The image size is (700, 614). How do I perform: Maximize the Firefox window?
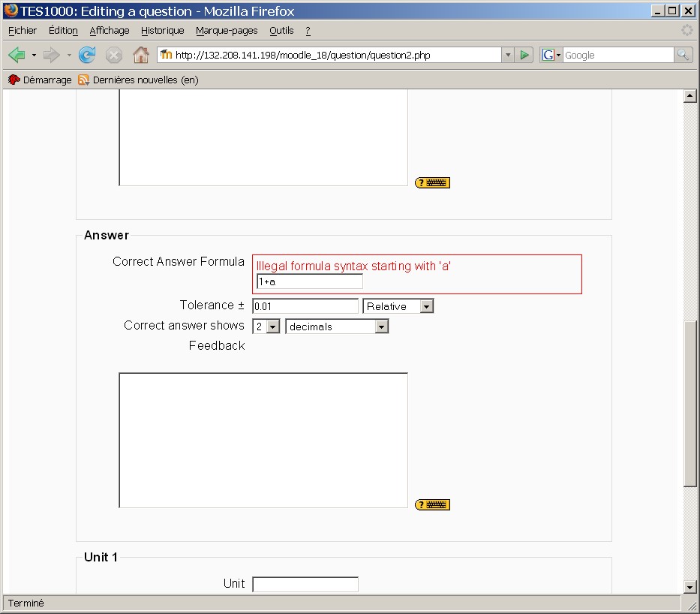point(672,11)
